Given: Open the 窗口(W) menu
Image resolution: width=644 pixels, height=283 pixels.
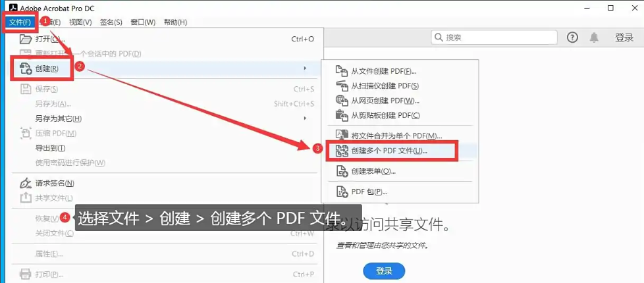Looking at the screenshot, I should pyautogui.click(x=143, y=22).
